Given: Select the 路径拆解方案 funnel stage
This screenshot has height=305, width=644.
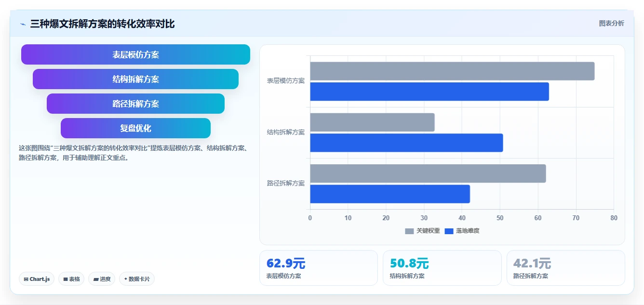Looking at the screenshot, I should (x=135, y=104).
